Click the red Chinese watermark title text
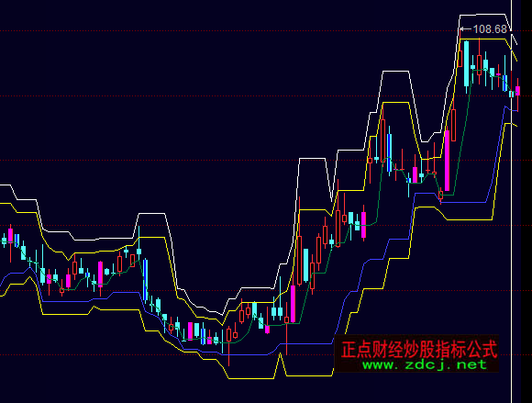The height and width of the screenshot is (403, 532). click(419, 349)
